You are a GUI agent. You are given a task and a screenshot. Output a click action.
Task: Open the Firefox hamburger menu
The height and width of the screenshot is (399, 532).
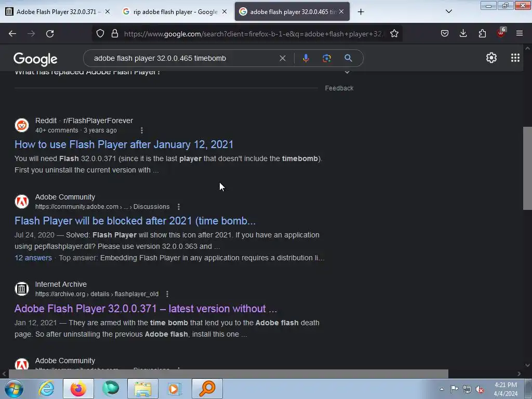520,34
